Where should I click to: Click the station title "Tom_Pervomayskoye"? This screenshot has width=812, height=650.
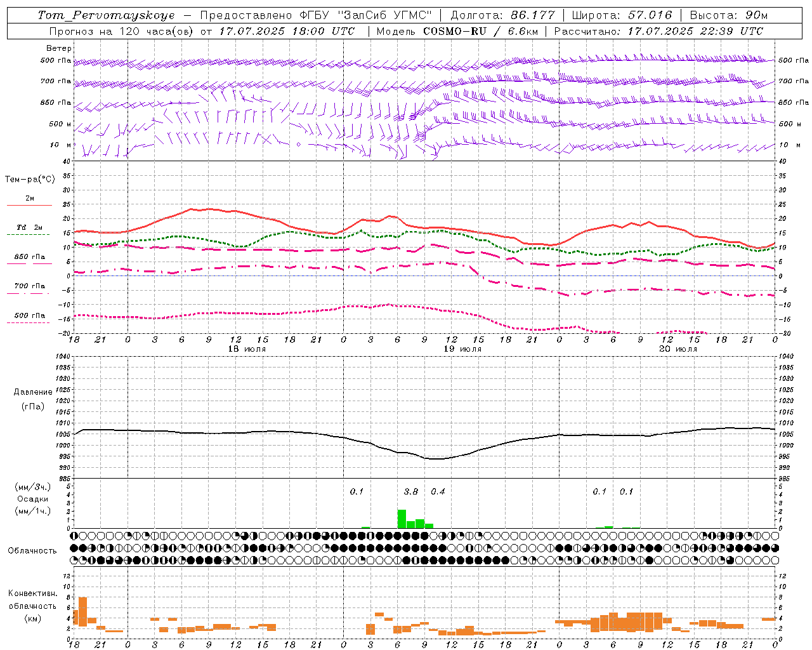tap(106, 15)
